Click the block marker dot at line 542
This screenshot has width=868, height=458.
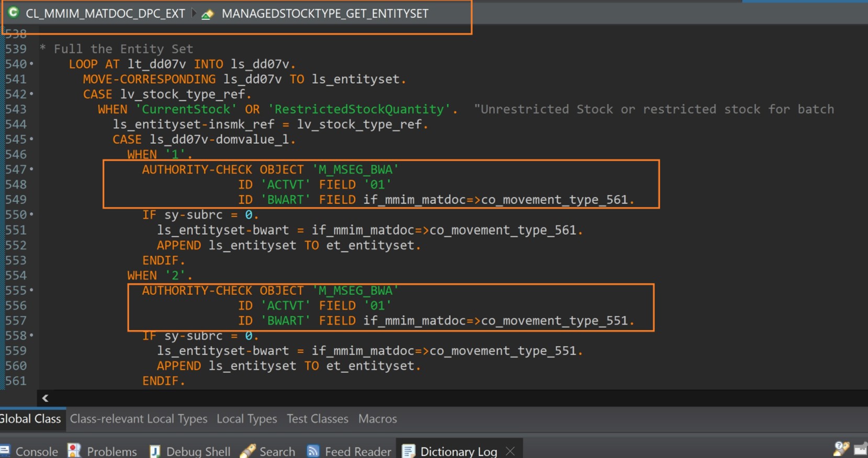(31, 94)
